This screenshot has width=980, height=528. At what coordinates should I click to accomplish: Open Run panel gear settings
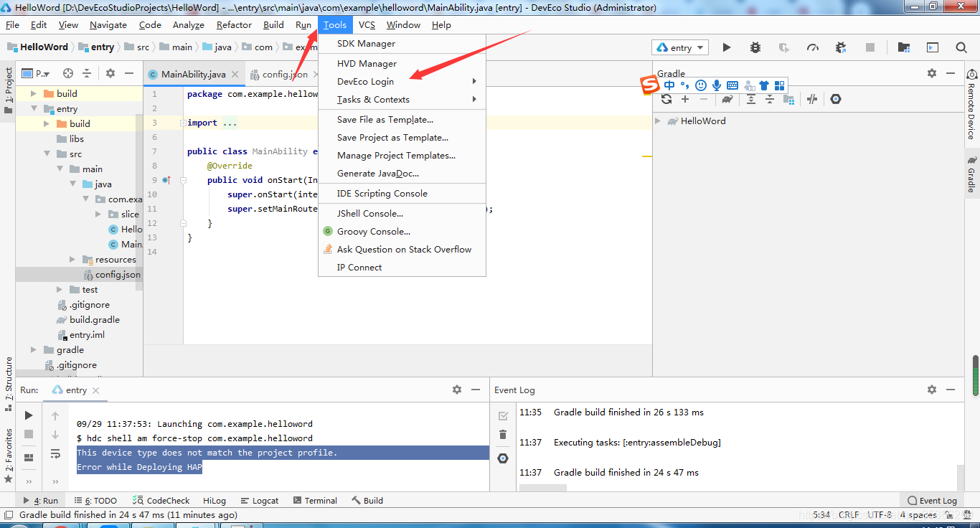(457, 390)
